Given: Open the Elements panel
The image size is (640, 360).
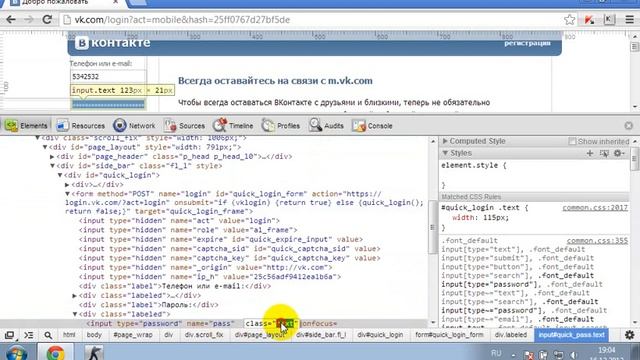Looking at the screenshot, I should tap(27, 126).
